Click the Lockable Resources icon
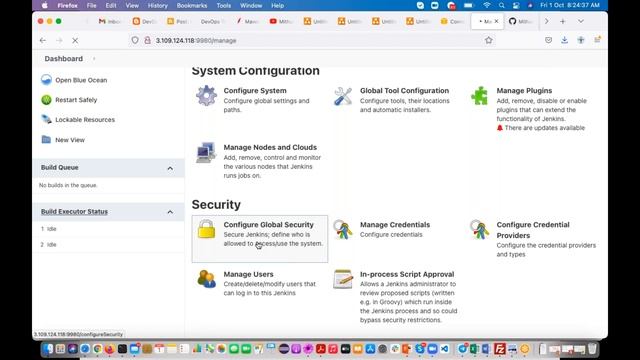640x360 pixels. [46, 119]
